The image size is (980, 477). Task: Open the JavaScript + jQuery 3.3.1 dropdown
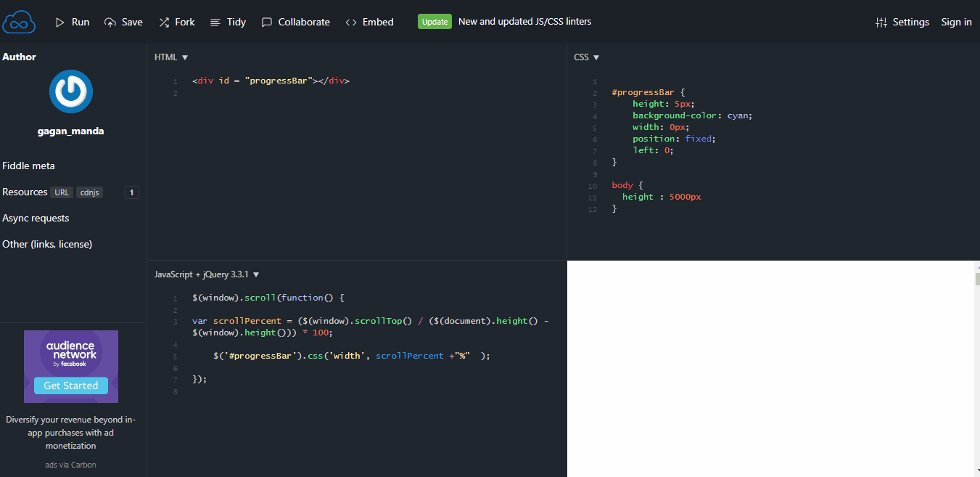[207, 274]
